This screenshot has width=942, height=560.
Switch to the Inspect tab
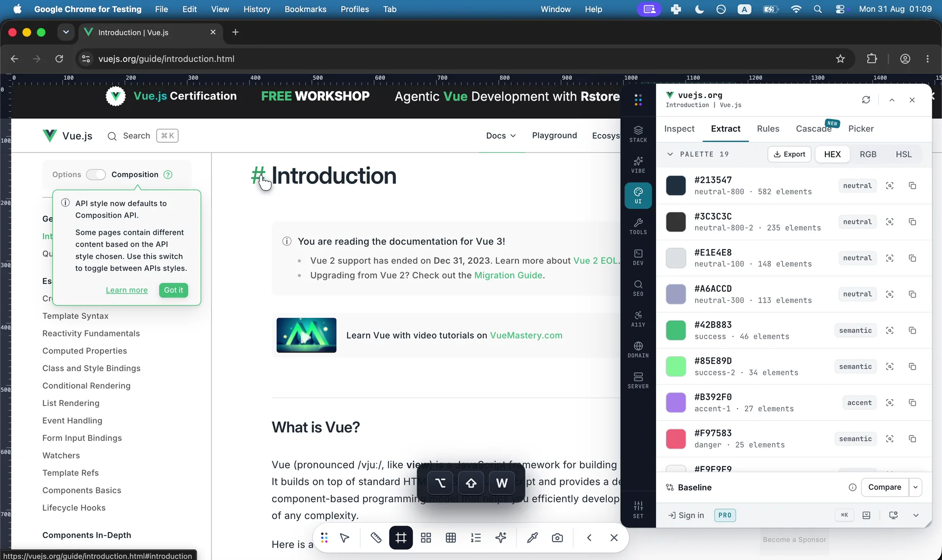click(680, 129)
